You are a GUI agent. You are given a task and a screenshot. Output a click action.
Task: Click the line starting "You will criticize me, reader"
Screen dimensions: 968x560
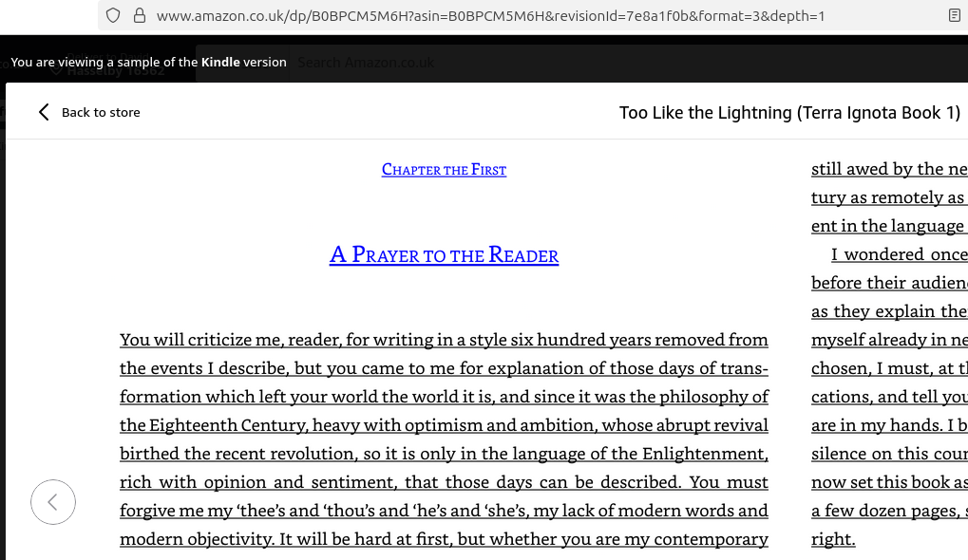[x=444, y=340]
